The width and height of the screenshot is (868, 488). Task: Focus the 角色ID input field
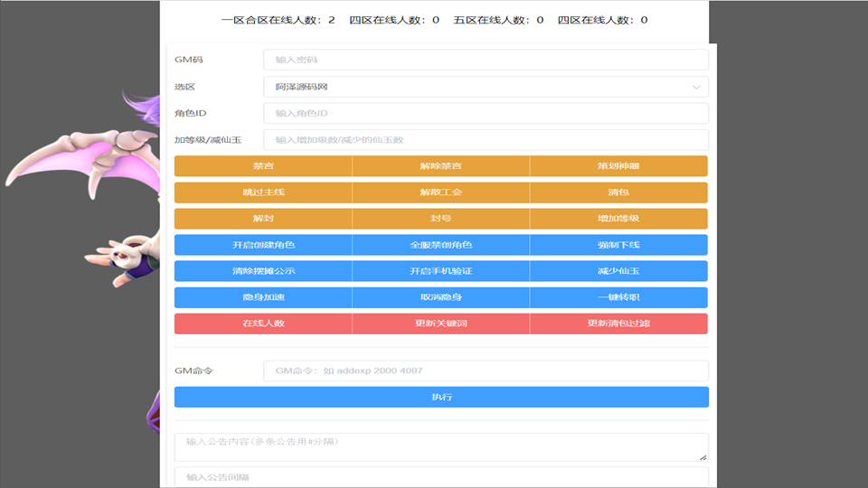[x=486, y=114]
